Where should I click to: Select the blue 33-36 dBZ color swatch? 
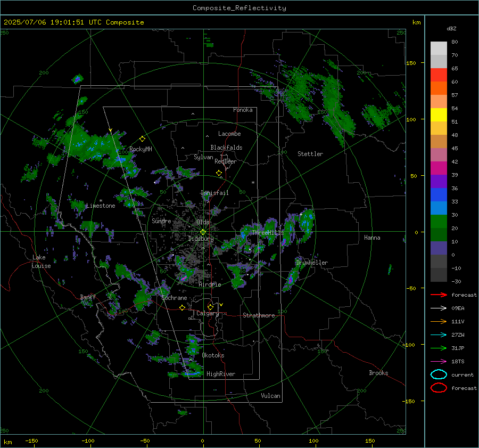point(439,195)
